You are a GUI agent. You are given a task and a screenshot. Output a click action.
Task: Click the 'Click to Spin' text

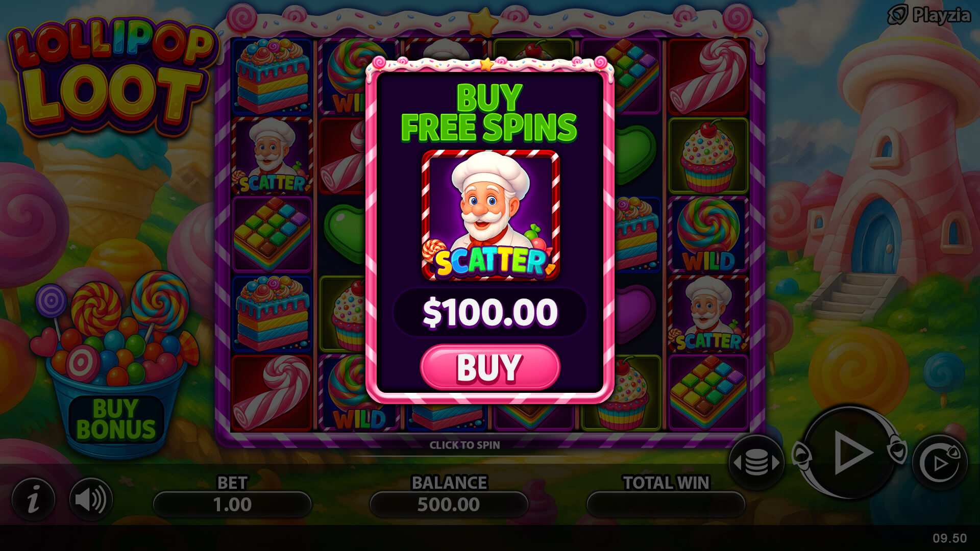click(464, 445)
